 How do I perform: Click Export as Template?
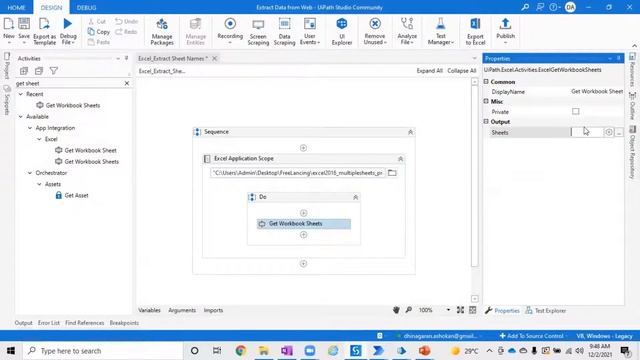(x=44, y=31)
